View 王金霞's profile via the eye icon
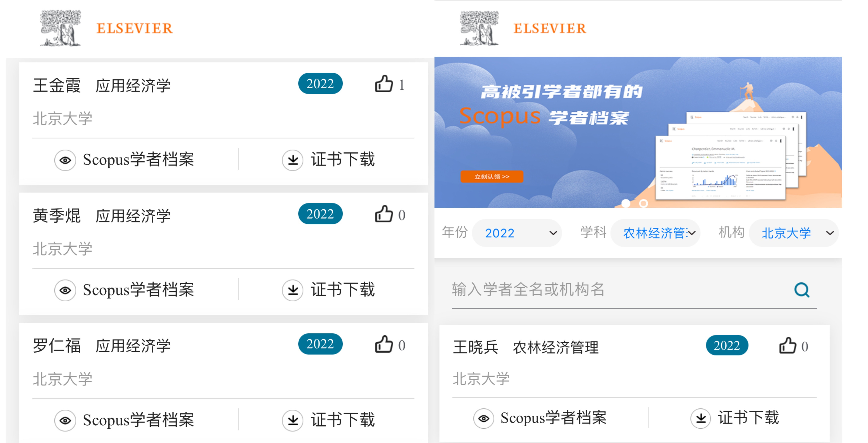 coord(65,160)
